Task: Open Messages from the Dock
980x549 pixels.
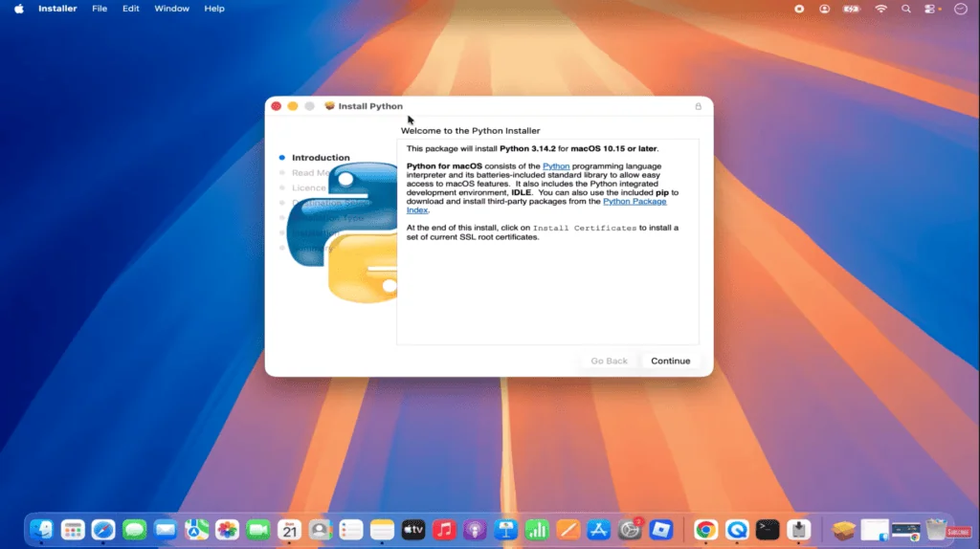Action: pyautogui.click(x=134, y=530)
